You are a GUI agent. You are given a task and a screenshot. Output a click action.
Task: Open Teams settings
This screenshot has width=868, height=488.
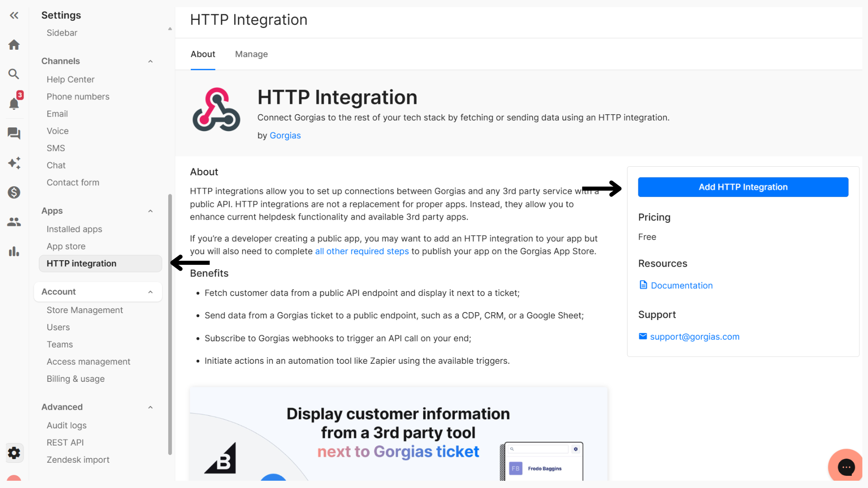60,344
